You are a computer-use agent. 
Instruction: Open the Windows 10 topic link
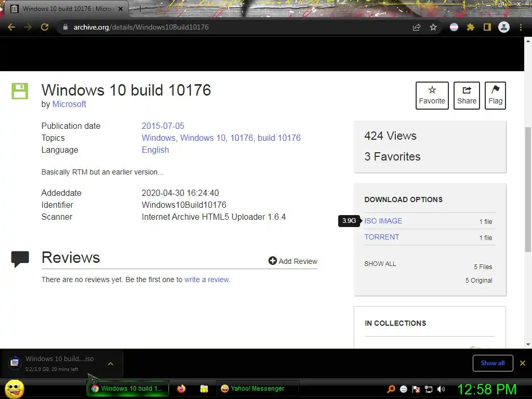pyautogui.click(x=203, y=138)
